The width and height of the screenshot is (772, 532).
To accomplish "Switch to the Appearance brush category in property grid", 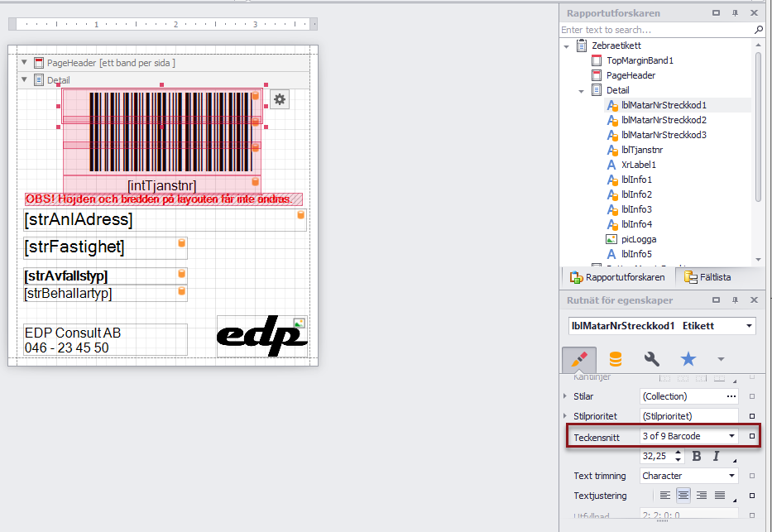I will tap(579, 359).
